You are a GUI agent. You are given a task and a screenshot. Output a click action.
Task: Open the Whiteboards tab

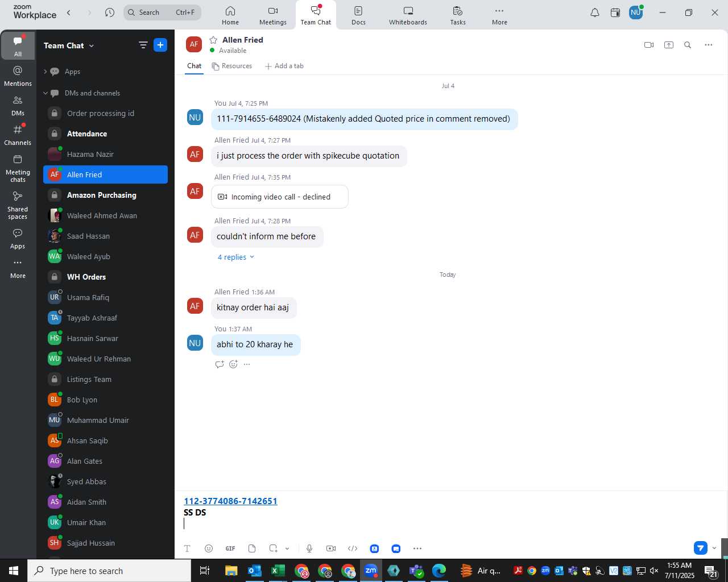[x=408, y=15]
